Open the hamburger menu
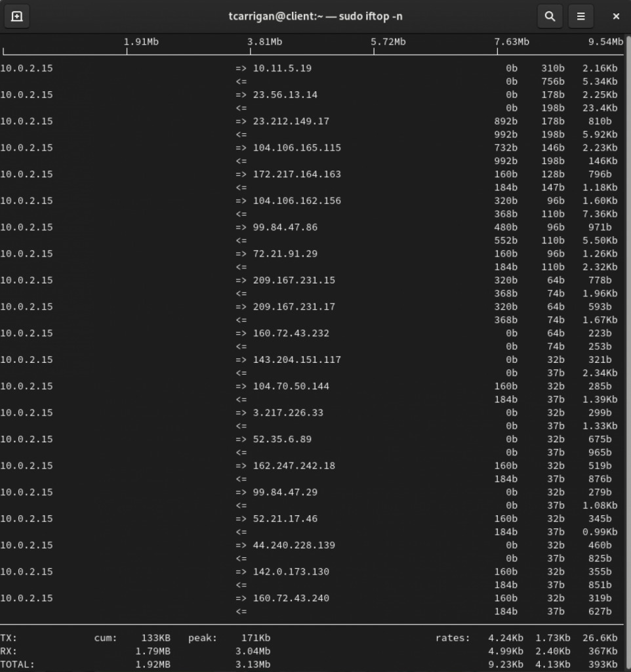The width and height of the screenshot is (631, 672). [580, 16]
